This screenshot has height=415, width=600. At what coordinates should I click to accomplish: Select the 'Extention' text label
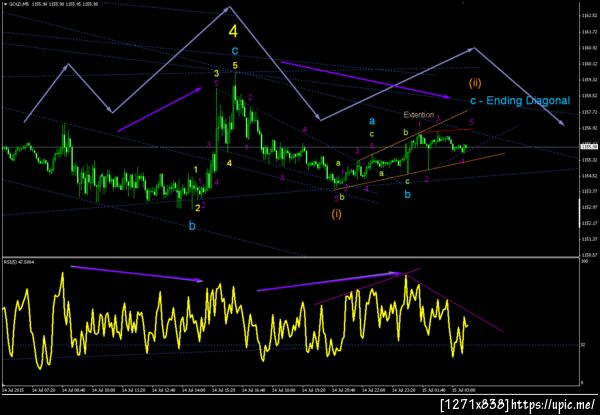coord(419,114)
